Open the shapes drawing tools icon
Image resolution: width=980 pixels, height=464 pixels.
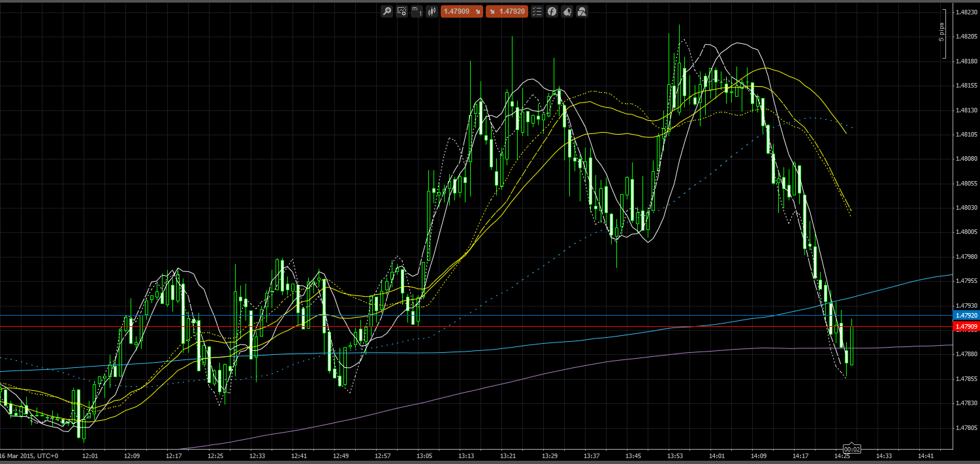pos(582,11)
